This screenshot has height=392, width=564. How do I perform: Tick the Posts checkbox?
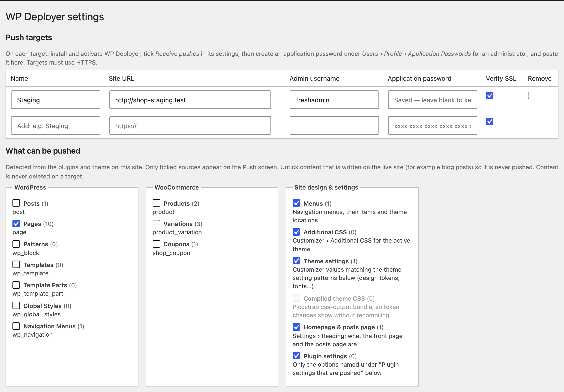16,203
